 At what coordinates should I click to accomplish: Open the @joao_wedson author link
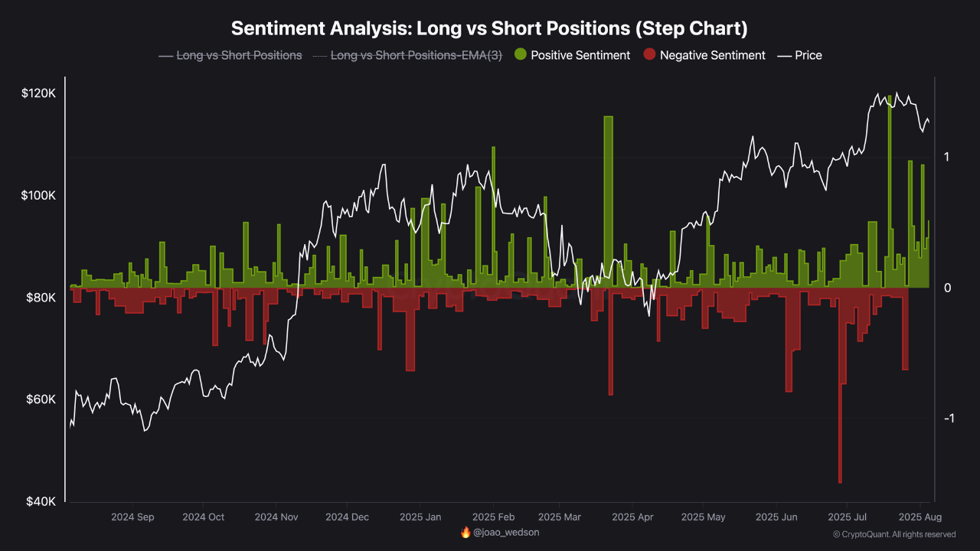(506, 532)
